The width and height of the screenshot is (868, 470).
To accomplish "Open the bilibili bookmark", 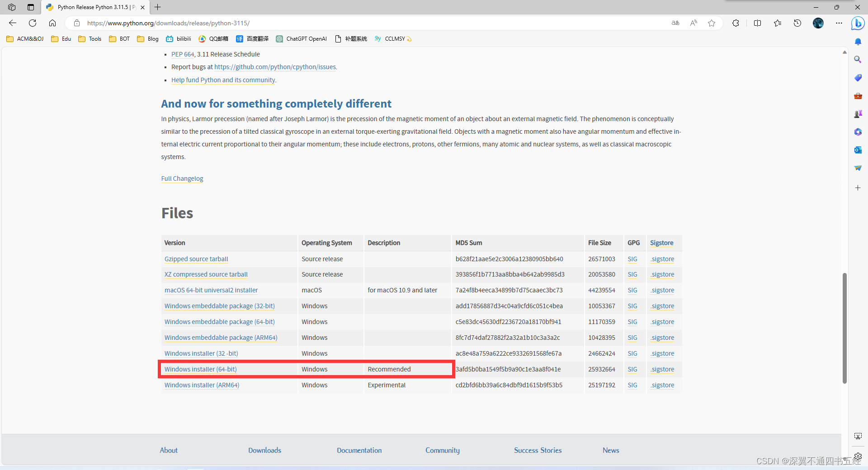I will pos(179,39).
